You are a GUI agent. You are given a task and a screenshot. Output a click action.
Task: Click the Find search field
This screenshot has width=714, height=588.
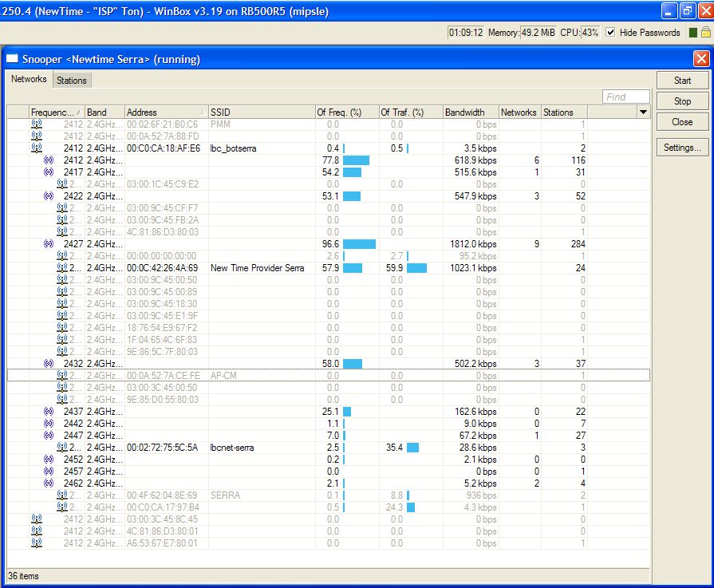click(625, 97)
